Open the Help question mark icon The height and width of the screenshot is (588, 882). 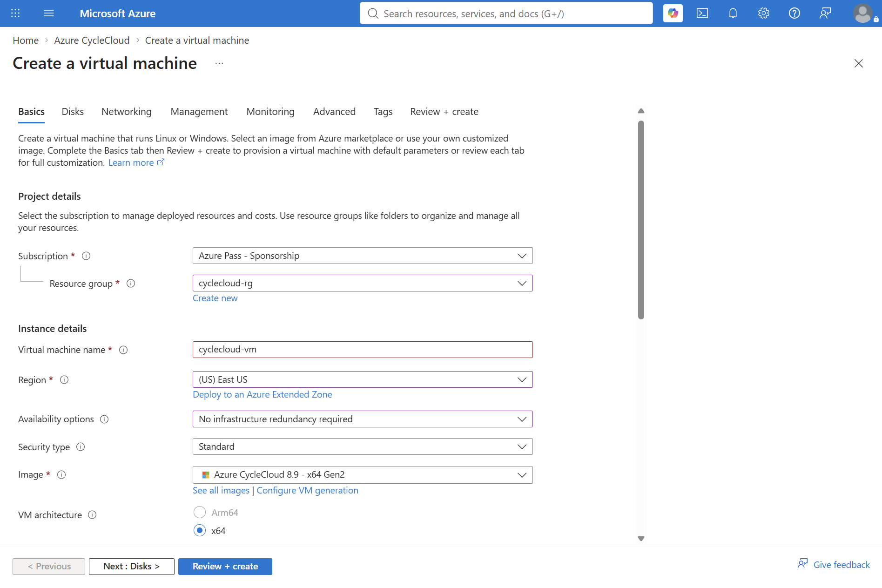click(794, 14)
